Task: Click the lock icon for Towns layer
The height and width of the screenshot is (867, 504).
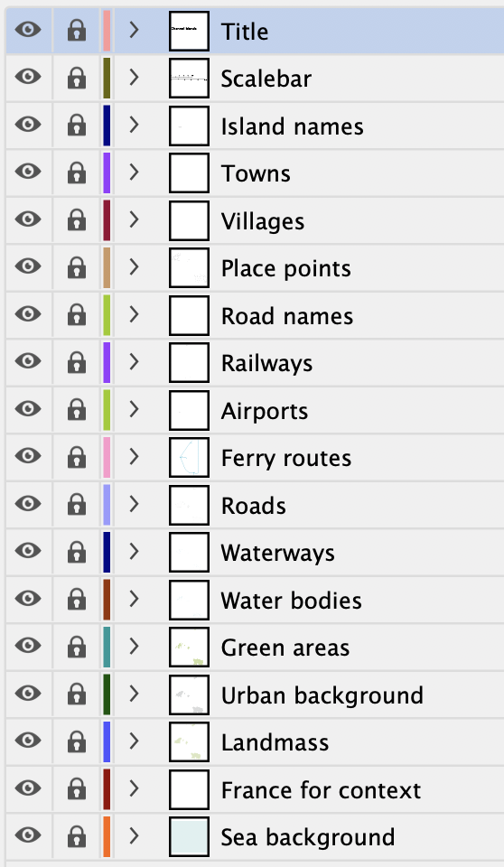Action: (x=77, y=173)
